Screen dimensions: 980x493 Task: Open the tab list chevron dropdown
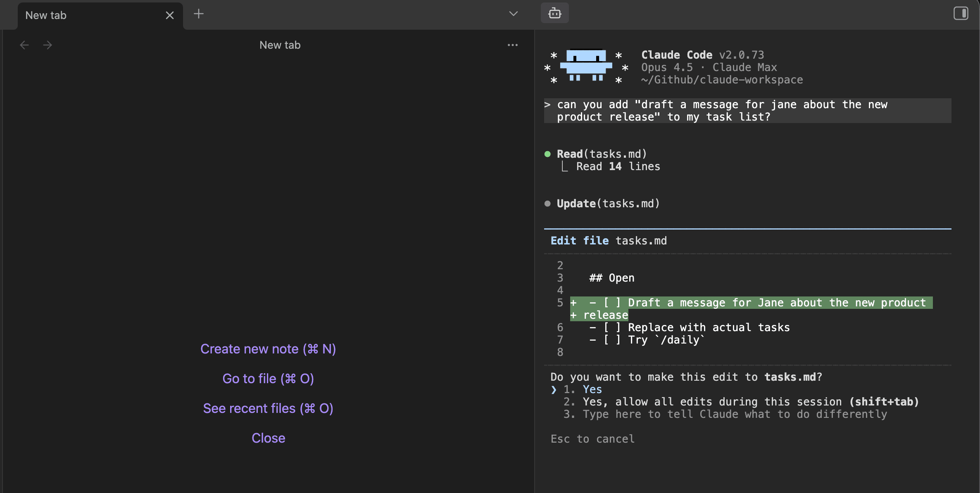click(513, 14)
